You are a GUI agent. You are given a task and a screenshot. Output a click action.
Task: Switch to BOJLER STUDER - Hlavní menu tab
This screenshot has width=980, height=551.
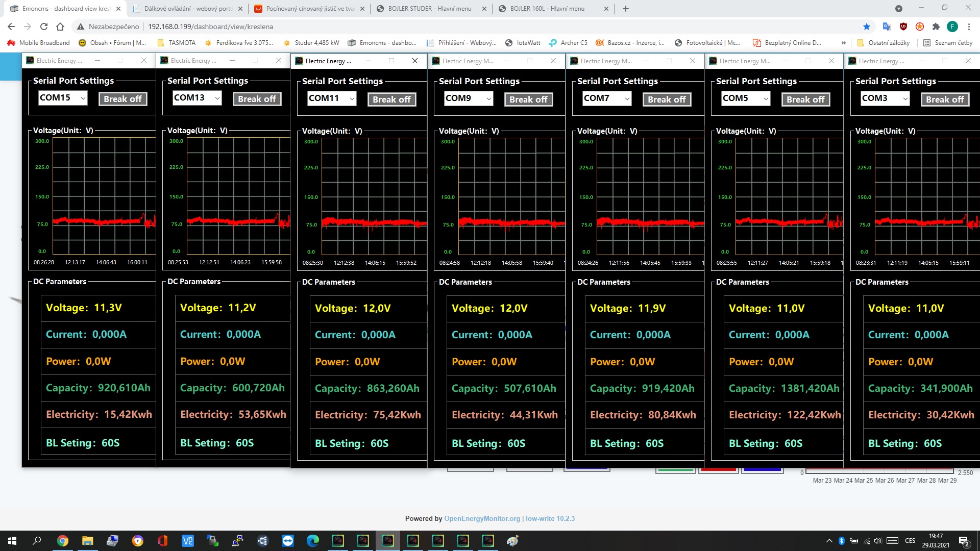(x=429, y=9)
